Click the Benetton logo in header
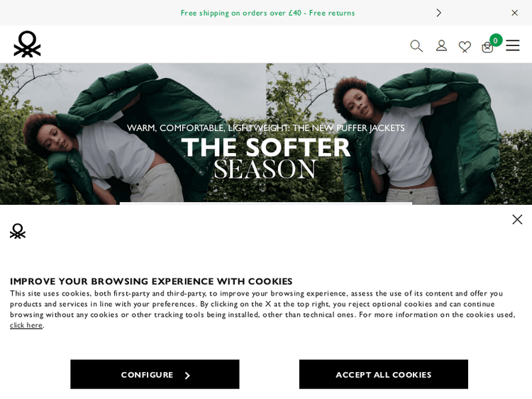This screenshot has height=399, width=532. tap(27, 44)
